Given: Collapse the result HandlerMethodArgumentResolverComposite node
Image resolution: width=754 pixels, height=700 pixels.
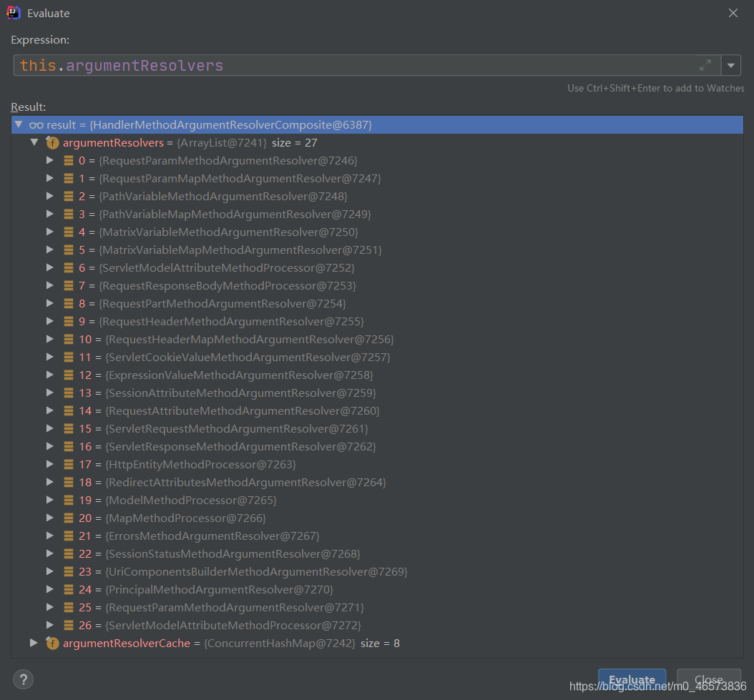Looking at the screenshot, I should pos(19,124).
